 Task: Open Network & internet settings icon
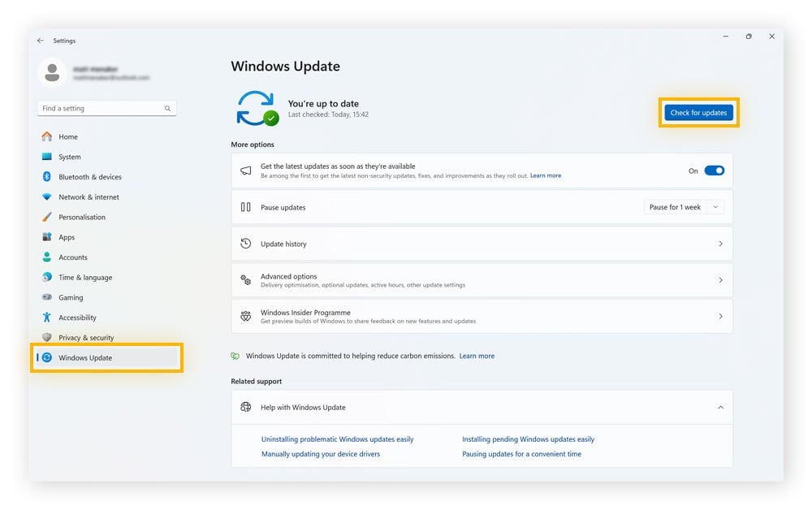pyautogui.click(x=47, y=197)
